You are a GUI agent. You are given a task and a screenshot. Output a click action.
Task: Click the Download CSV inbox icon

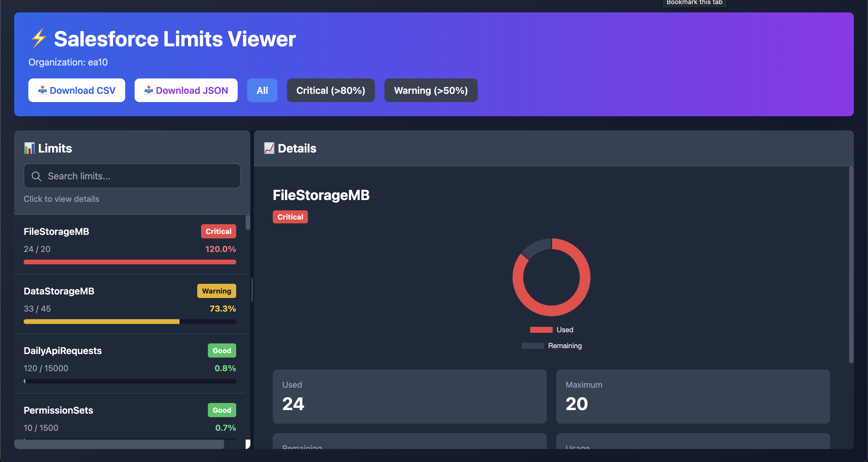pyautogui.click(x=43, y=90)
